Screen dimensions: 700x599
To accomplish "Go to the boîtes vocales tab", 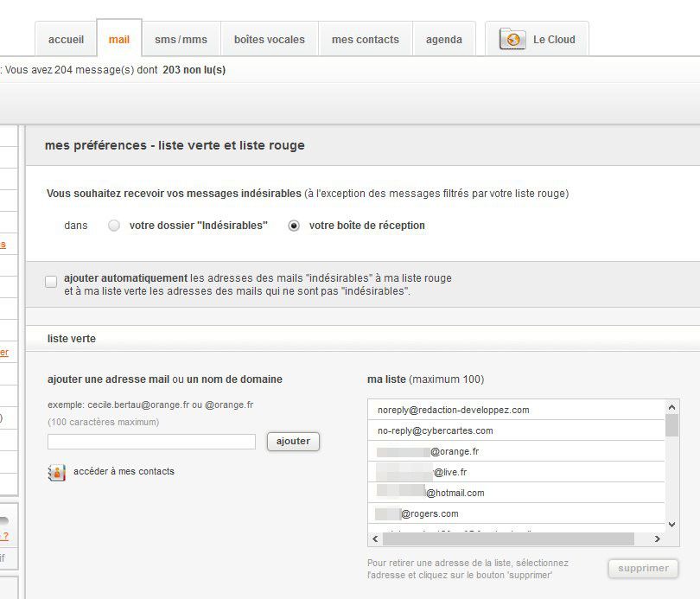I will point(269,40).
